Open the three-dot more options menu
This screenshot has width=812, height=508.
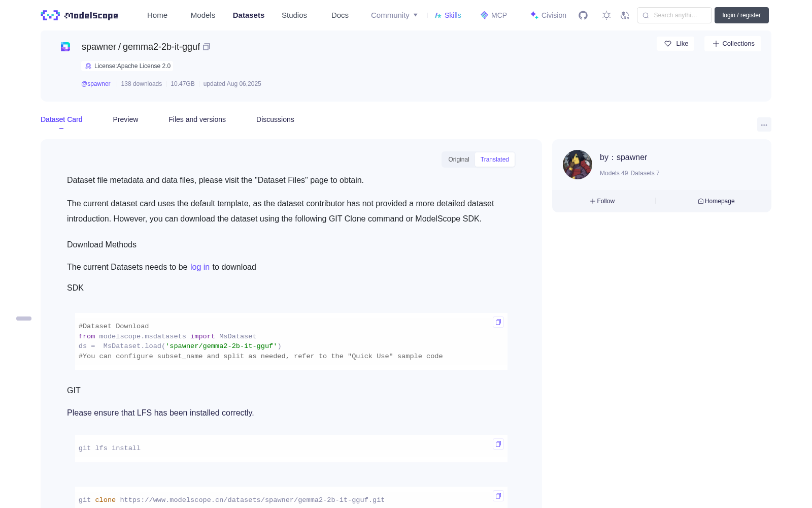[x=764, y=124]
